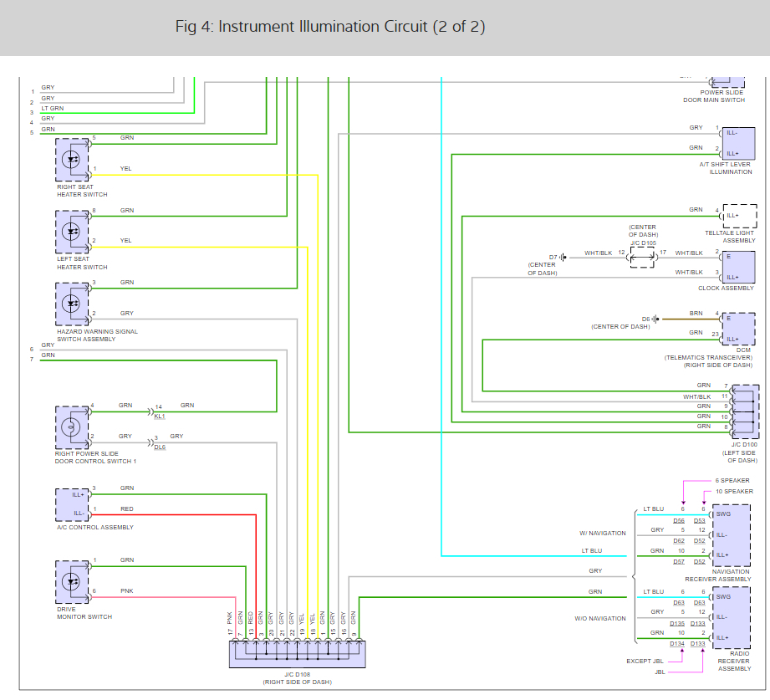Click the Radio Receiver Assembly component
Image resolution: width=770 pixels, height=700 pixels.
pos(732,618)
